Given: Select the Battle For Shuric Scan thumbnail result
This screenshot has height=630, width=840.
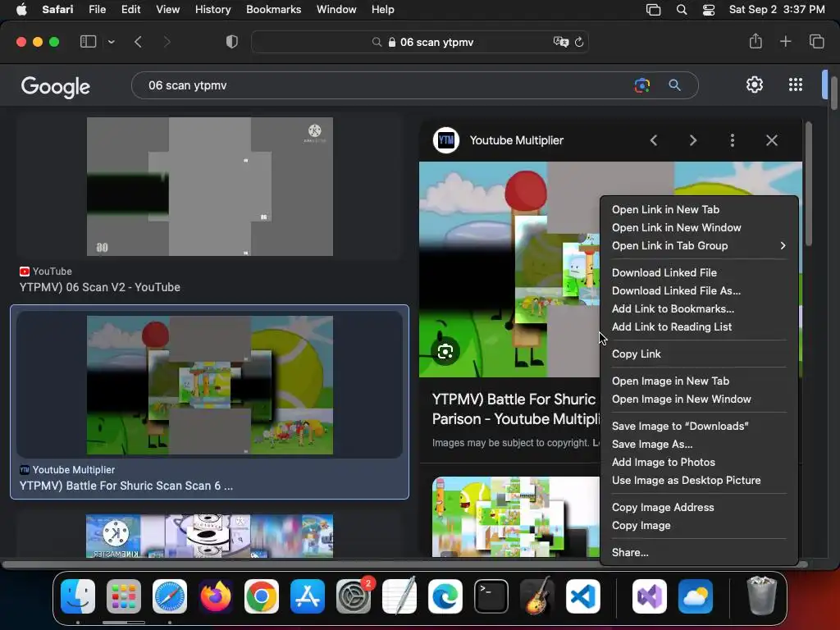Looking at the screenshot, I should point(209,385).
